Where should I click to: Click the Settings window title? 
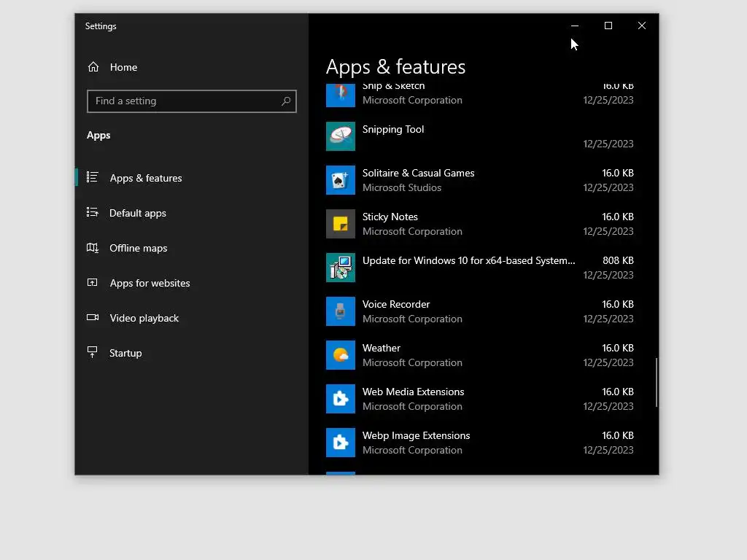pyautogui.click(x=101, y=26)
